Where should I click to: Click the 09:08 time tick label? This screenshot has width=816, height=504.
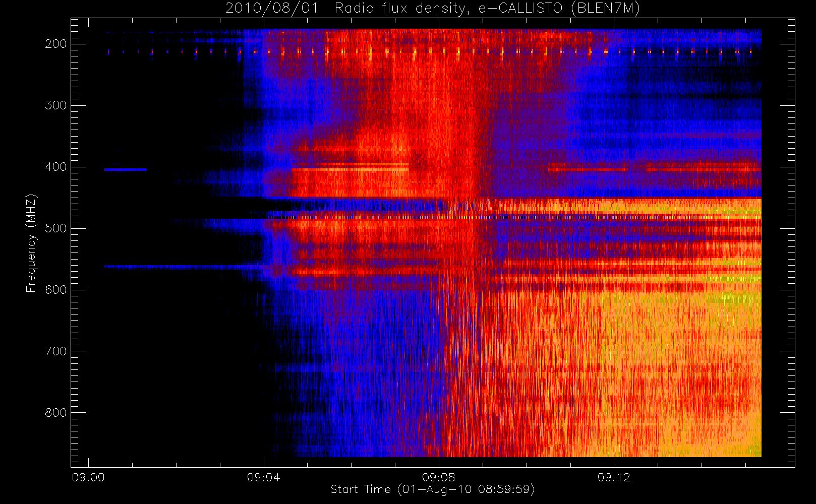439,477
